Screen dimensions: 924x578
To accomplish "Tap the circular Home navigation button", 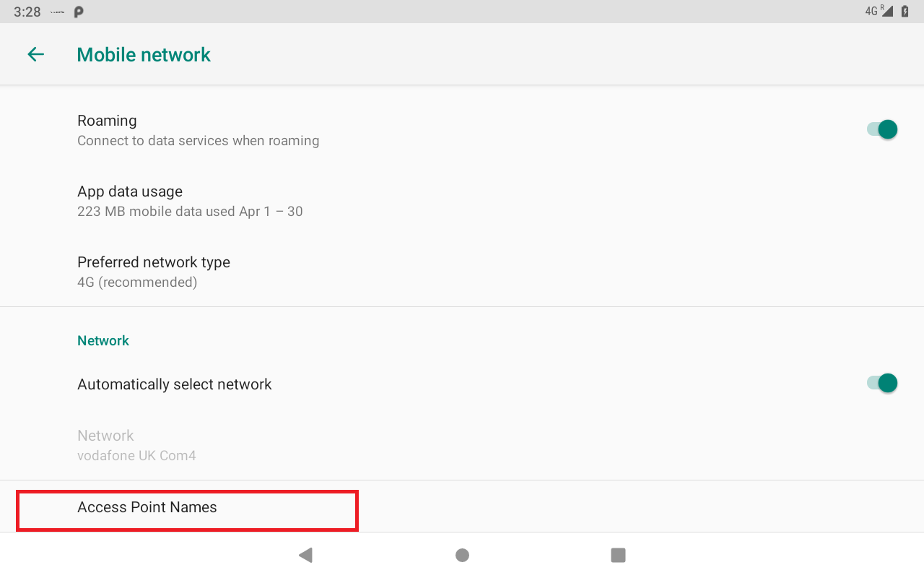I will pyautogui.click(x=462, y=555).
